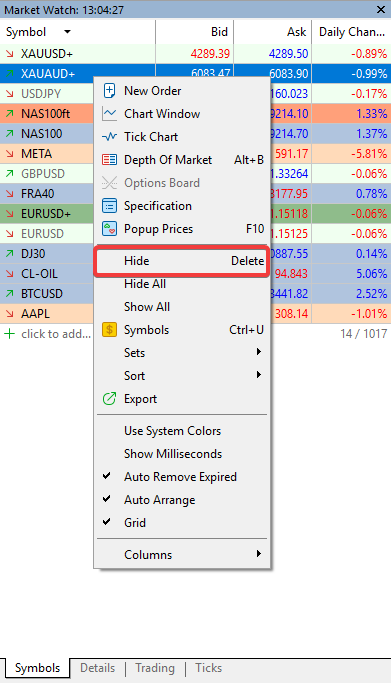
Task: Click the Symbols dollar icon
Action: [x=109, y=330]
